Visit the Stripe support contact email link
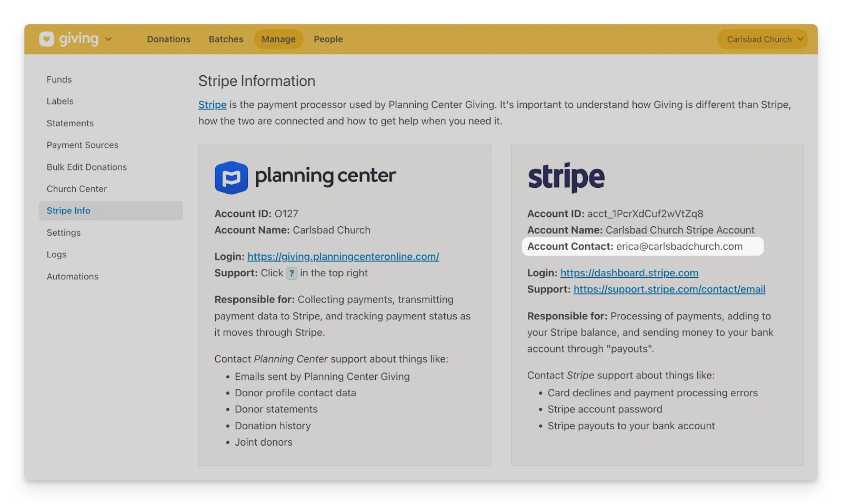This screenshot has height=504, width=842. coord(669,289)
